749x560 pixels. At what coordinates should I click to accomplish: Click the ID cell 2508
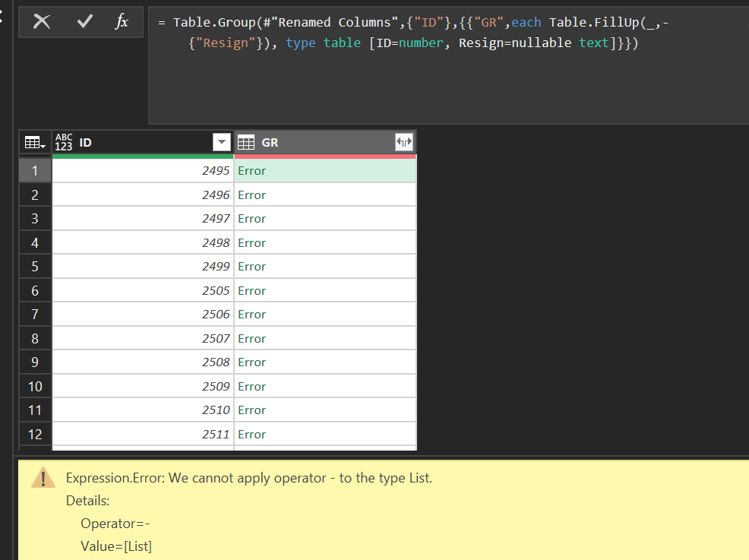143,362
